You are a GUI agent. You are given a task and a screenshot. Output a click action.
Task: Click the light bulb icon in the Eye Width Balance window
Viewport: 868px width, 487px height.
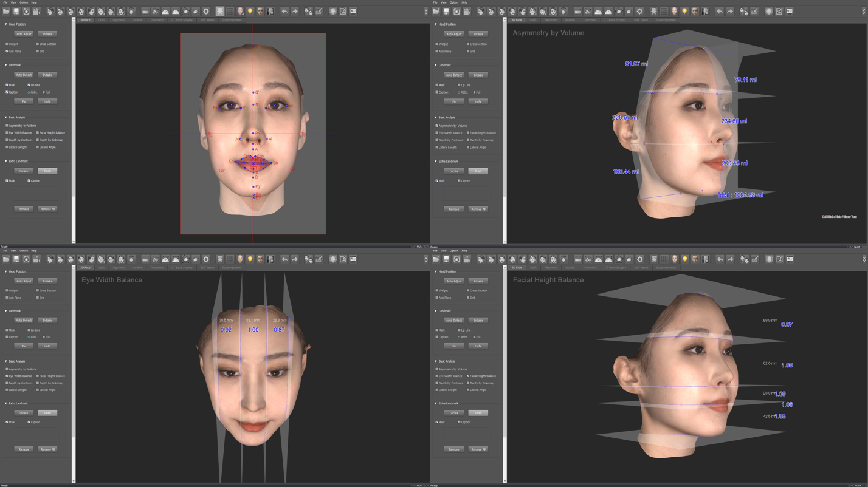click(x=250, y=259)
